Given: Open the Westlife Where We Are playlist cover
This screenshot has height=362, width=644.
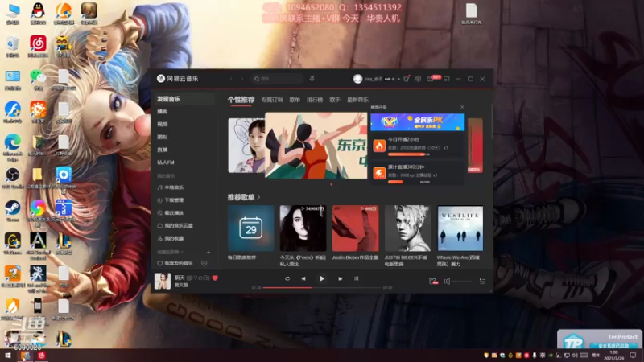Looking at the screenshot, I should (x=460, y=228).
